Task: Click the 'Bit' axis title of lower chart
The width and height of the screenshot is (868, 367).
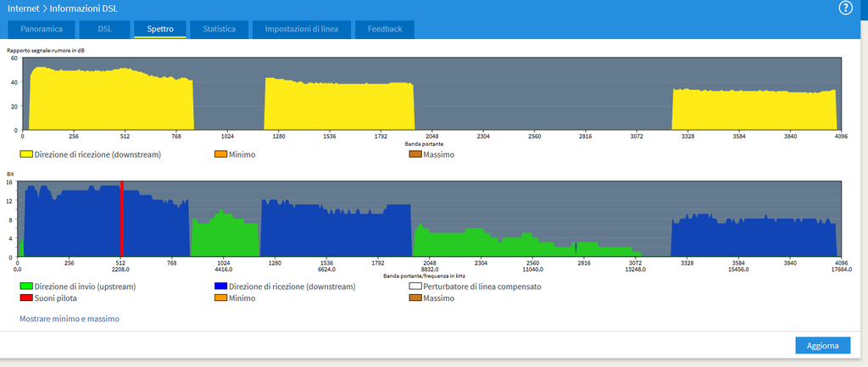Action: pos(9,175)
